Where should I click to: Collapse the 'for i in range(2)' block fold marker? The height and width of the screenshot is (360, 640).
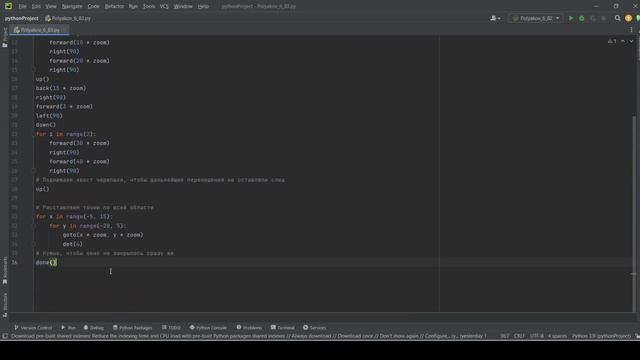coord(34,134)
